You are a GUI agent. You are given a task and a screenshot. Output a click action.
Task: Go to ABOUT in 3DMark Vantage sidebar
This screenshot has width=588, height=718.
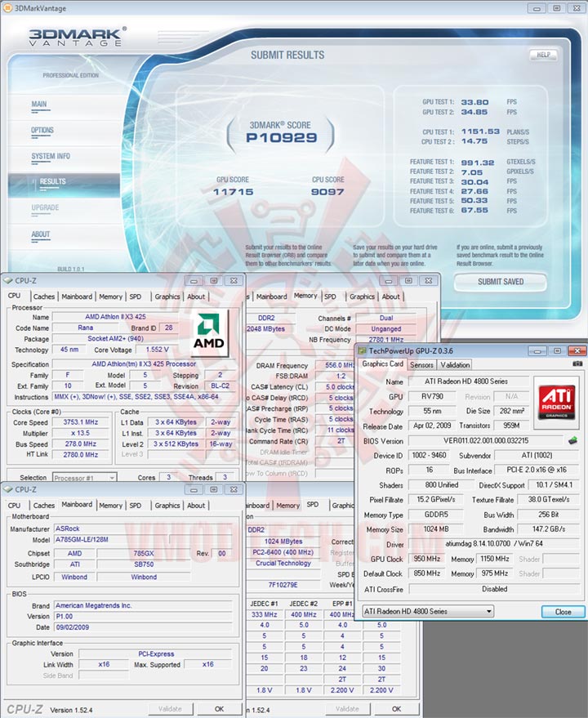[x=40, y=234]
